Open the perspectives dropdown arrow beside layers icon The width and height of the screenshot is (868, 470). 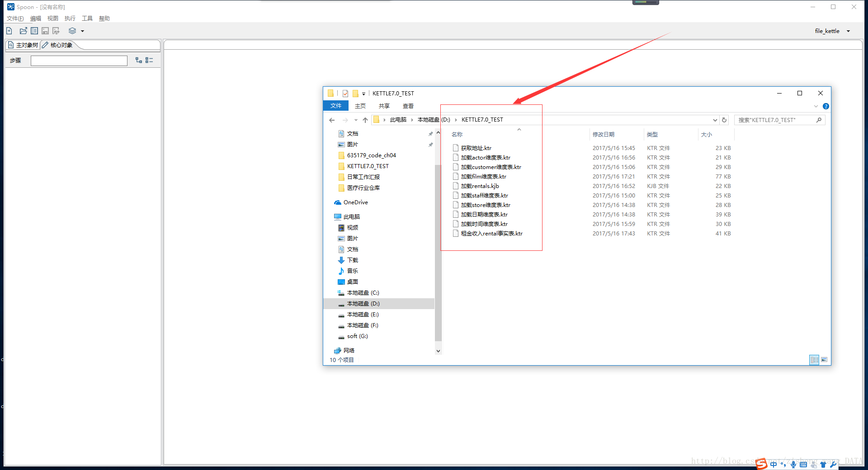click(x=82, y=31)
